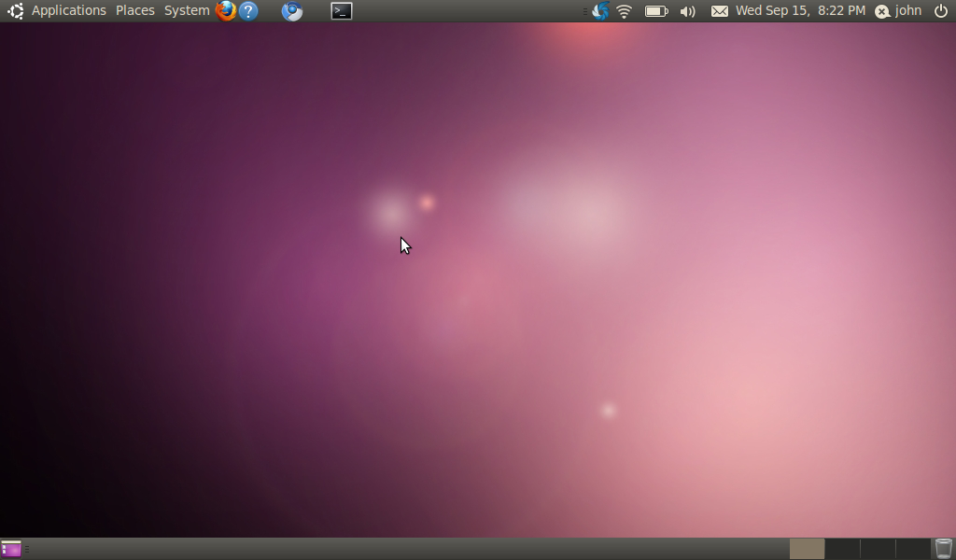Open the Help browser question-mark icon
The height and width of the screenshot is (560, 956).
pos(248,11)
